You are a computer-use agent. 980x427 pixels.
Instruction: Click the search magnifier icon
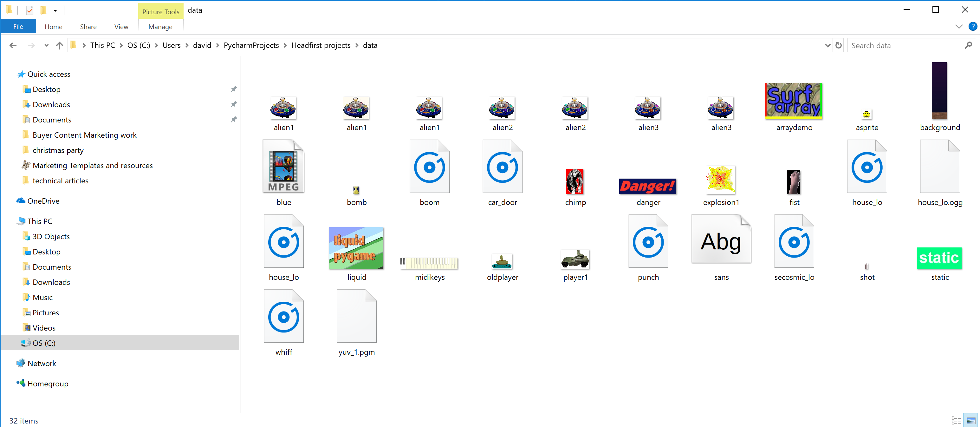968,46
